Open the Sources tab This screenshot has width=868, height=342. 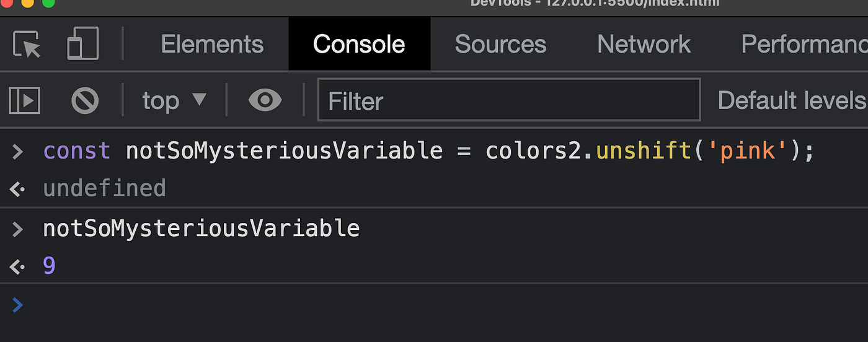500,44
